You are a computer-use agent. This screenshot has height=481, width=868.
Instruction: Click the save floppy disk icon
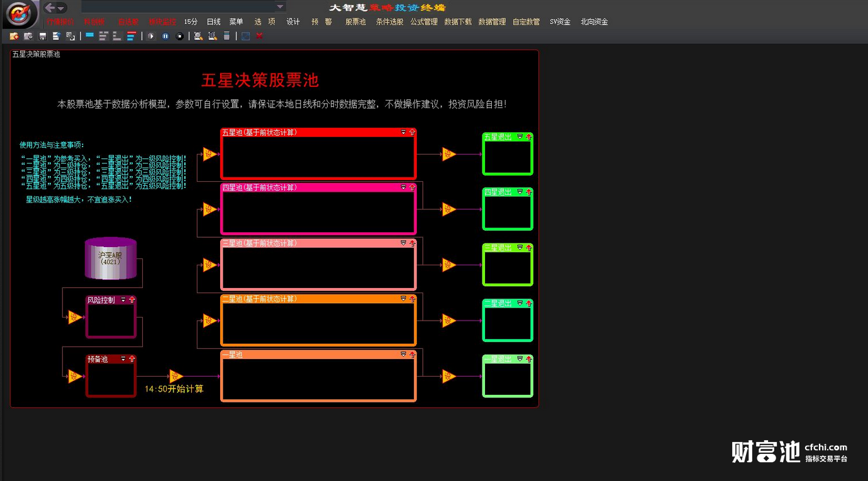click(x=43, y=36)
